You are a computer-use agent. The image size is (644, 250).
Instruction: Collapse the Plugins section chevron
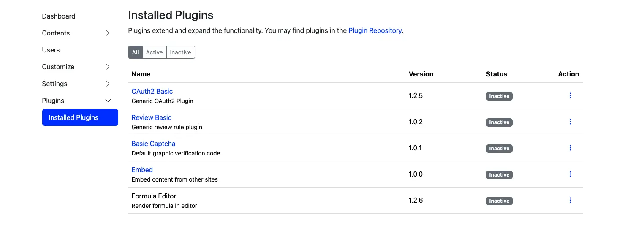click(x=108, y=101)
